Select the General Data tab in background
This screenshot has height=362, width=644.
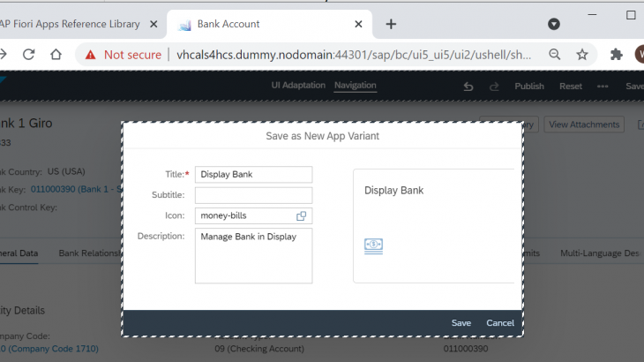click(x=19, y=253)
